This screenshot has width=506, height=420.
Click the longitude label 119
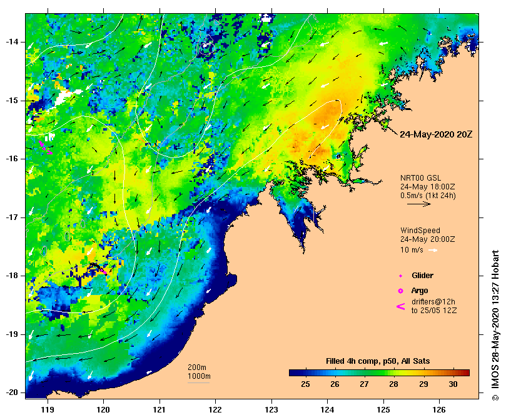point(48,409)
